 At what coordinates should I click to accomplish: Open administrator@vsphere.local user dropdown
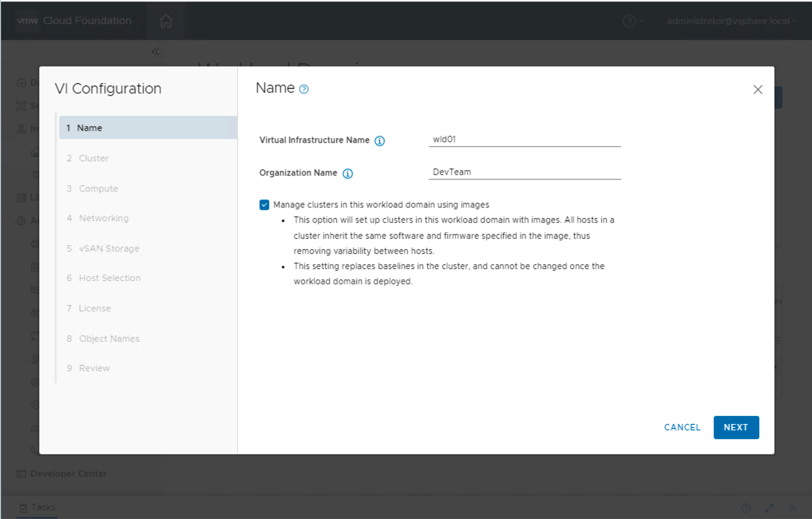[731, 21]
